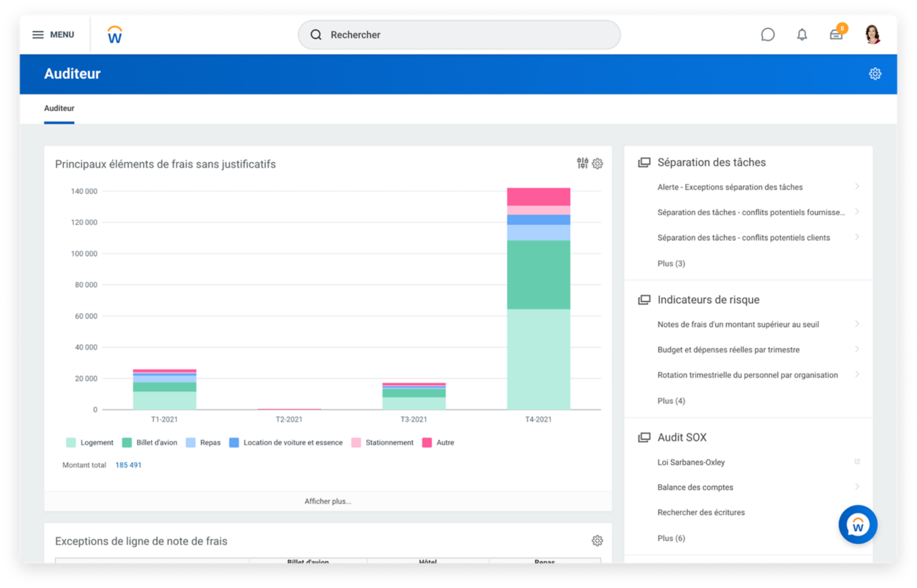Viewport: 917px width, 588px height.
Task: Click Audit SOX section icon
Action: pos(644,438)
